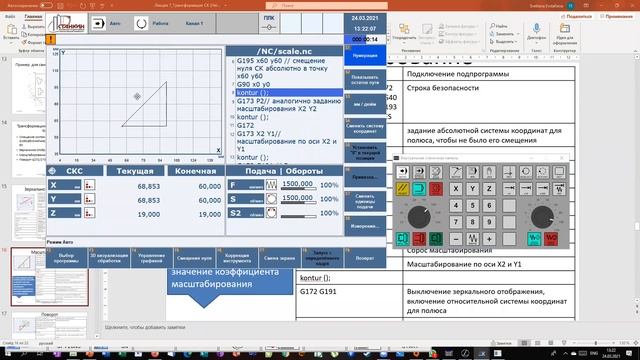Open the Главная ribbon tab in PowerPoint

point(33,16)
